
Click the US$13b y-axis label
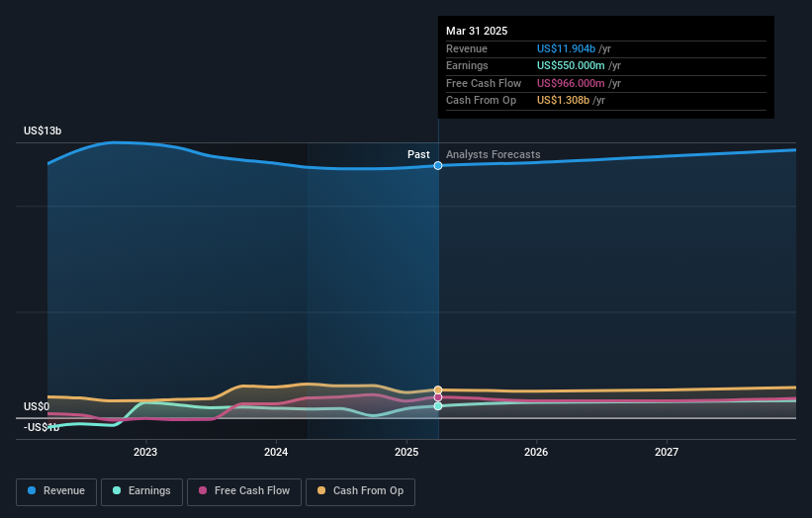click(x=43, y=130)
